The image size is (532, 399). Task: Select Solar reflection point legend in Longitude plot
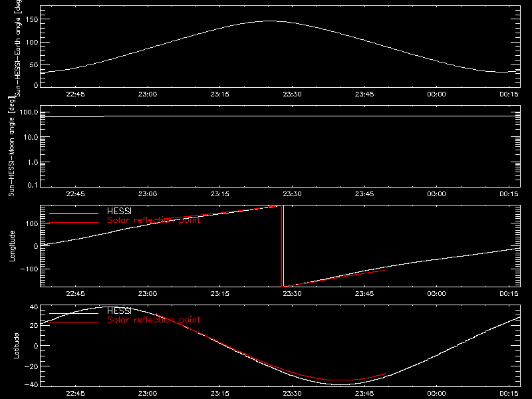tap(154, 220)
